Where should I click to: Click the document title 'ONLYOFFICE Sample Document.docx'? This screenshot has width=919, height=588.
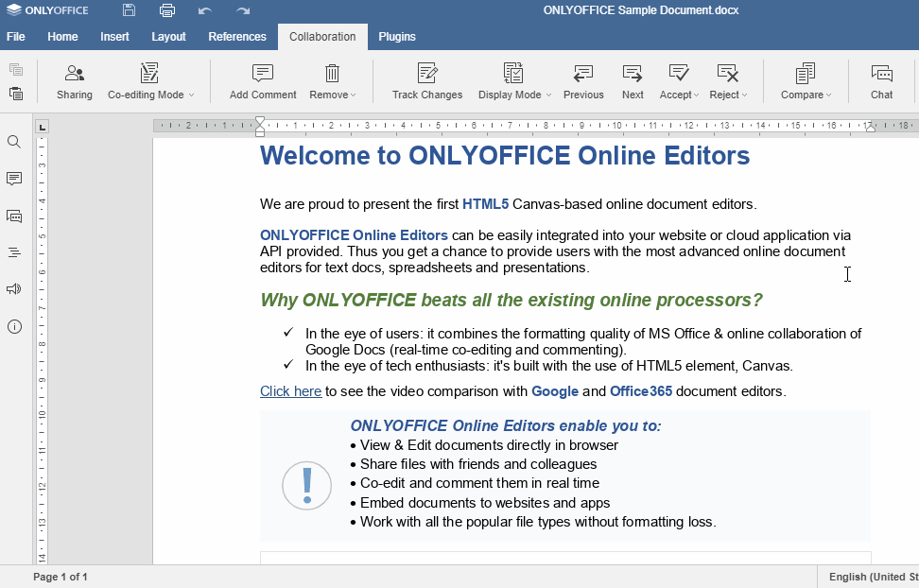(x=641, y=10)
